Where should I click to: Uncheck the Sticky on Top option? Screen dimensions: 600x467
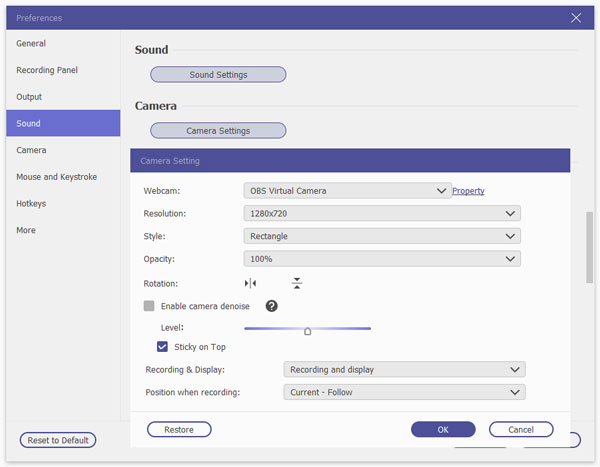(163, 347)
